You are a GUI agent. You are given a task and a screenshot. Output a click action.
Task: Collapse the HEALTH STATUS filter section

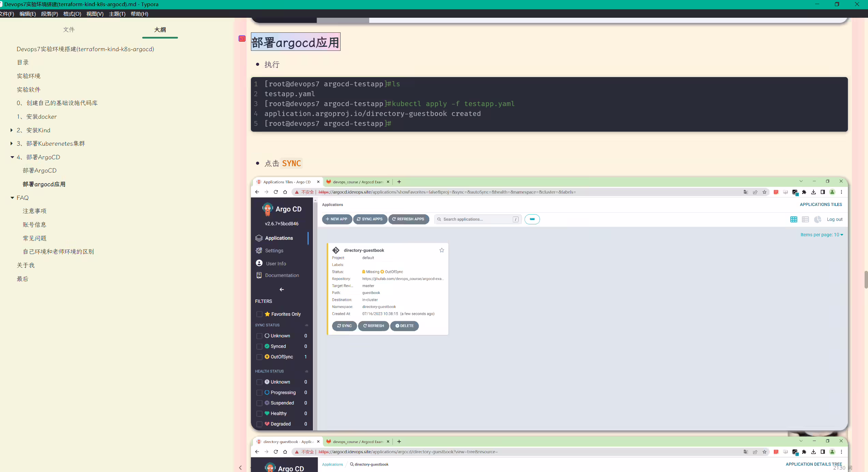pos(306,371)
